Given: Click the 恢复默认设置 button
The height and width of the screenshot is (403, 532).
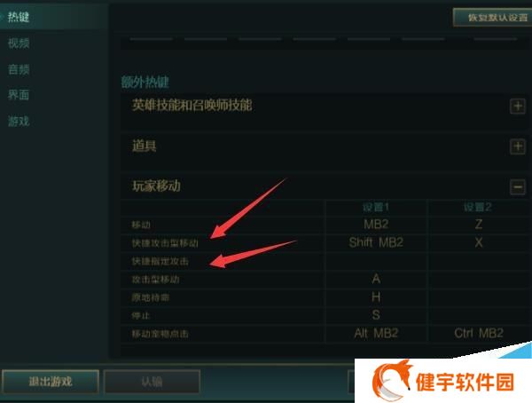Looking at the screenshot, I should pyautogui.click(x=493, y=17).
